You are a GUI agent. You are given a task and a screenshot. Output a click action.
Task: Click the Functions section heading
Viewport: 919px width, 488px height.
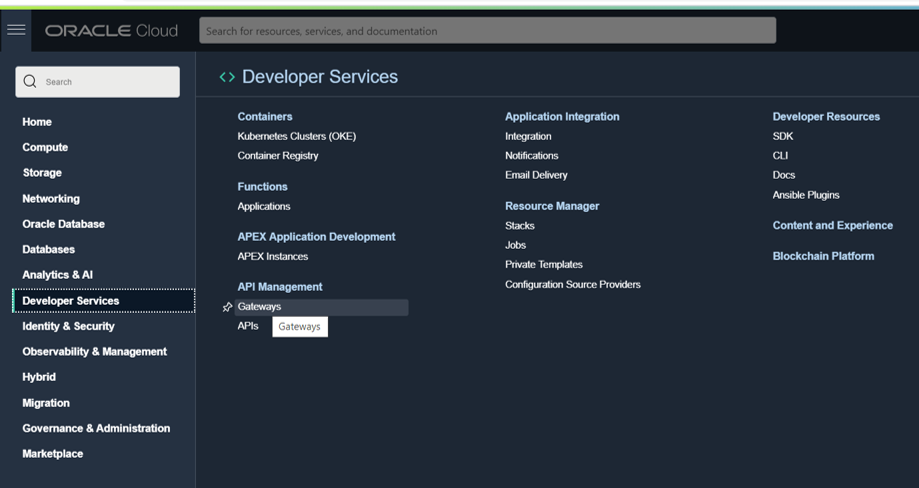263,187
